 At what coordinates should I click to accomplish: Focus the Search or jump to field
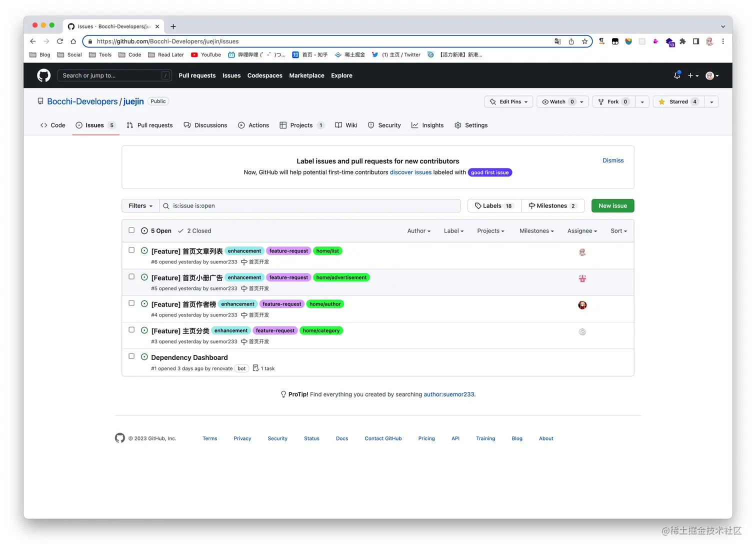pyautogui.click(x=114, y=75)
